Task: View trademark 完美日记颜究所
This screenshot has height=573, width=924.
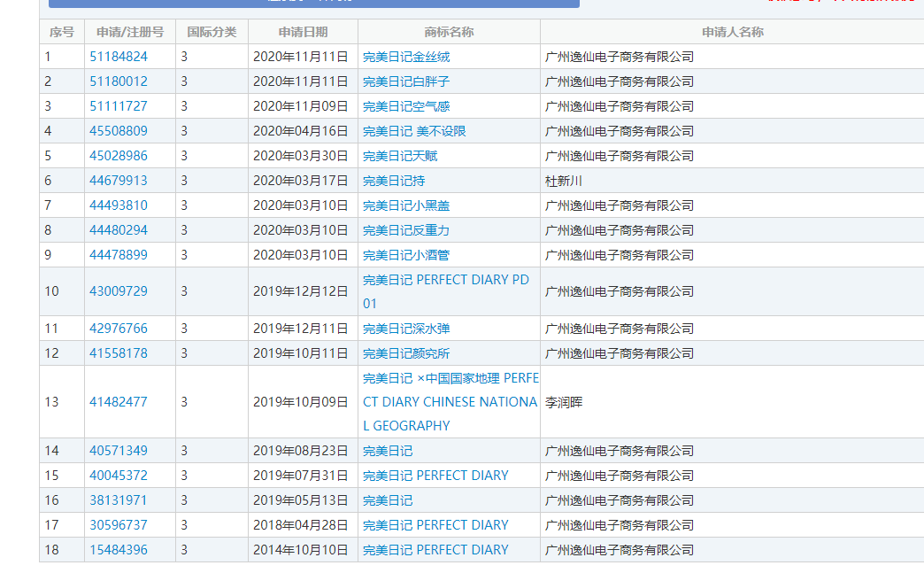Action: (x=406, y=353)
